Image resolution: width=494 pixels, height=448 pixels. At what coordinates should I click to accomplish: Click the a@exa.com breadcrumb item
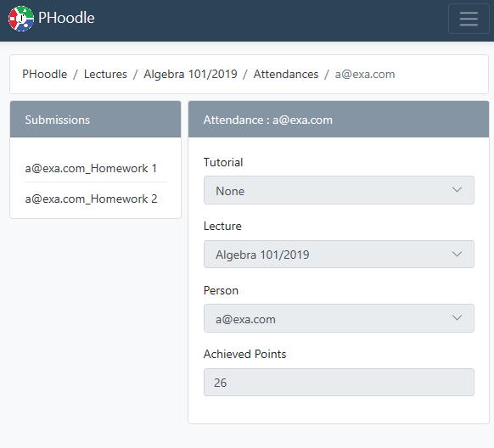[x=365, y=75]
